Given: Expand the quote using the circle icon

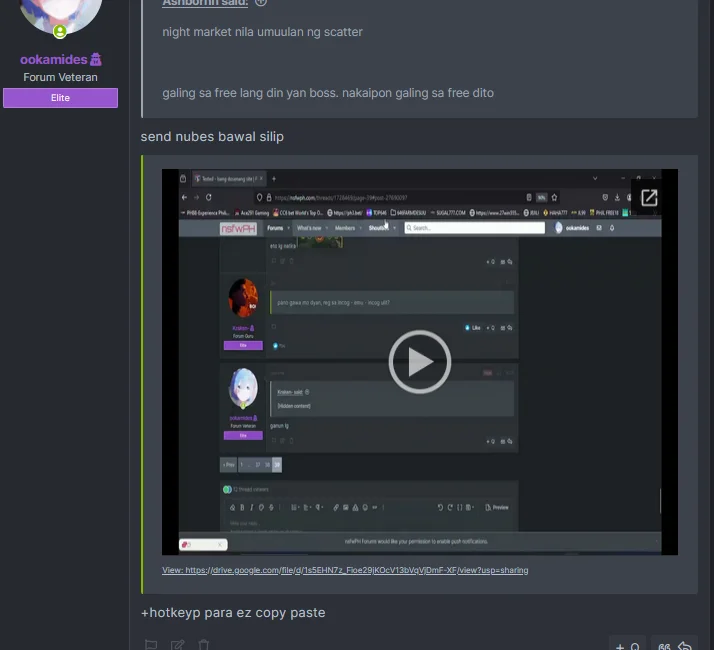Looking at the screenshot, I should tap(260, 2).
